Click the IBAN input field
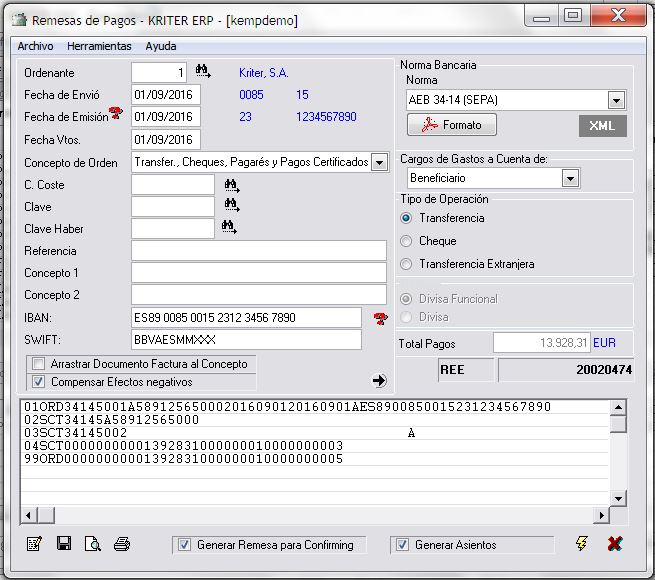655x580 pixels. point(246,318)
